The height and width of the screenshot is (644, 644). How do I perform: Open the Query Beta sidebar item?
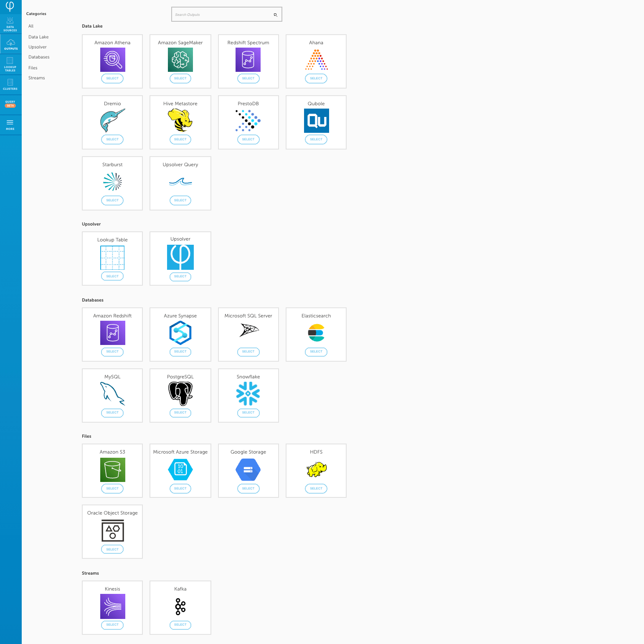[x=10, y=104]
